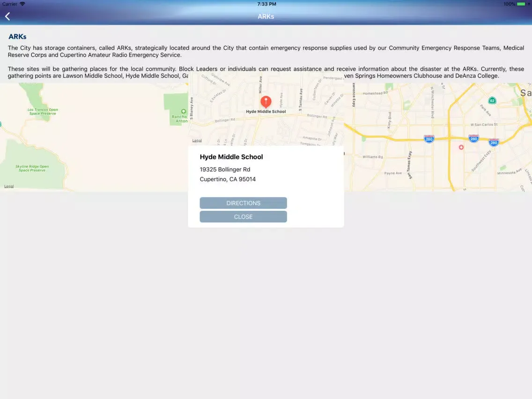Tap Highway 82 shield on right map
Screen dimensions: 532x399
[x=492, y=100]
